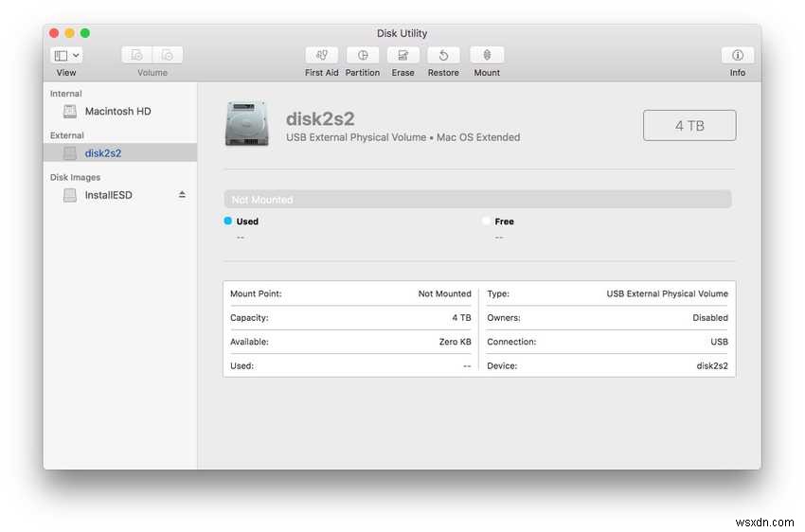The image size is (805, 532).
Task: Select Macintosh HD in the sidebar
Action: [x=120, y=112]
